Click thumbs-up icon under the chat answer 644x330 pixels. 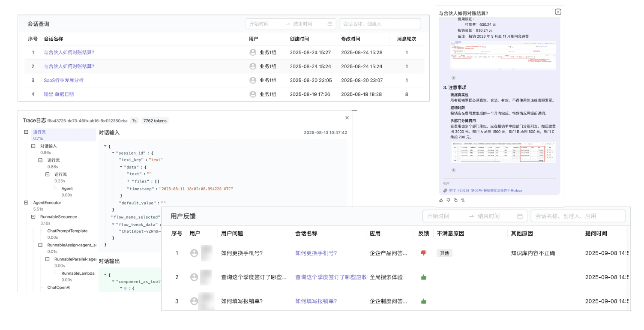[x=441, y=200]
